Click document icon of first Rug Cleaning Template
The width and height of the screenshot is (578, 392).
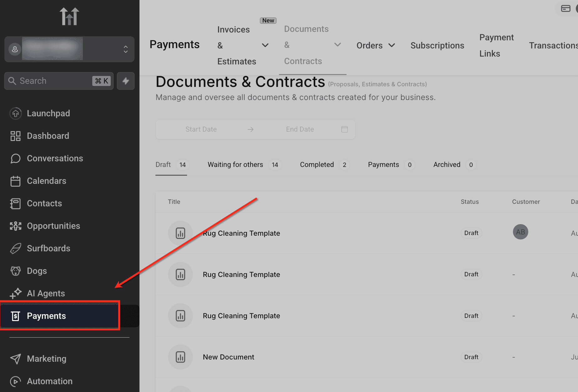(180, 233)
